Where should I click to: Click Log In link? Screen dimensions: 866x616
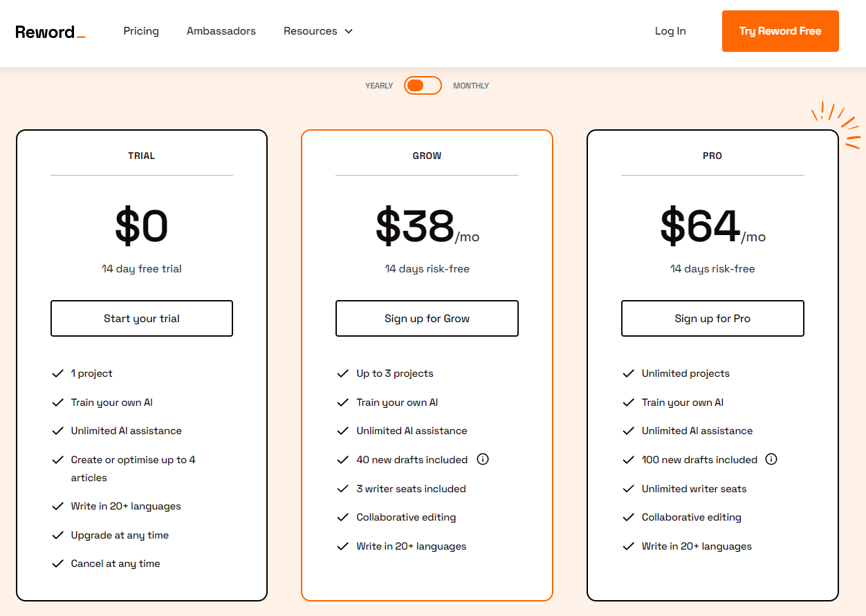click(670, 31)
